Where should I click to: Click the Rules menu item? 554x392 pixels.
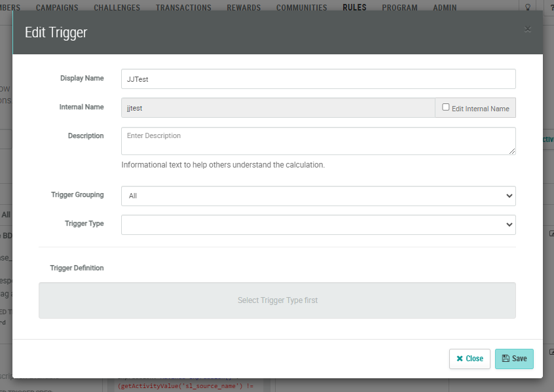pyautogui.click(x=354, y=8)
